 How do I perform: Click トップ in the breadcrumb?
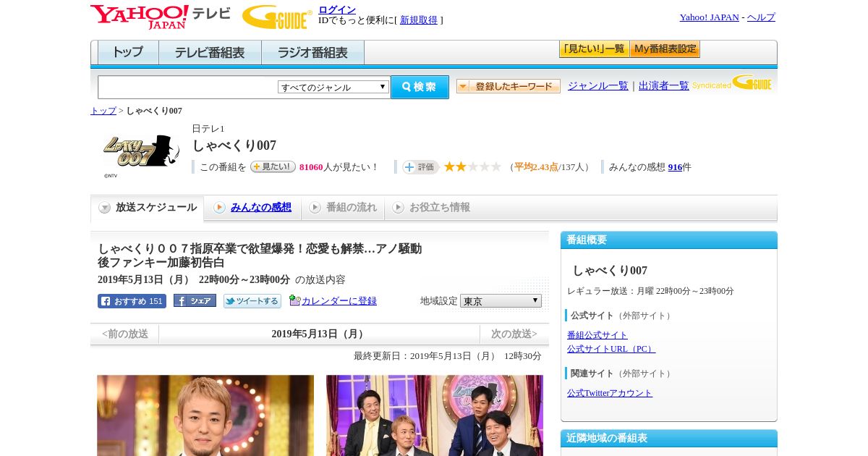click(x=103, y=111)
